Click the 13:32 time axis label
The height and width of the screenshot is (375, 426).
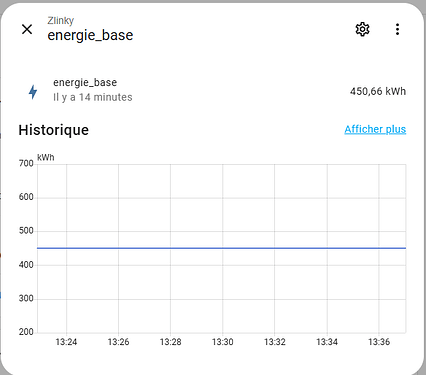pos(275,342)
